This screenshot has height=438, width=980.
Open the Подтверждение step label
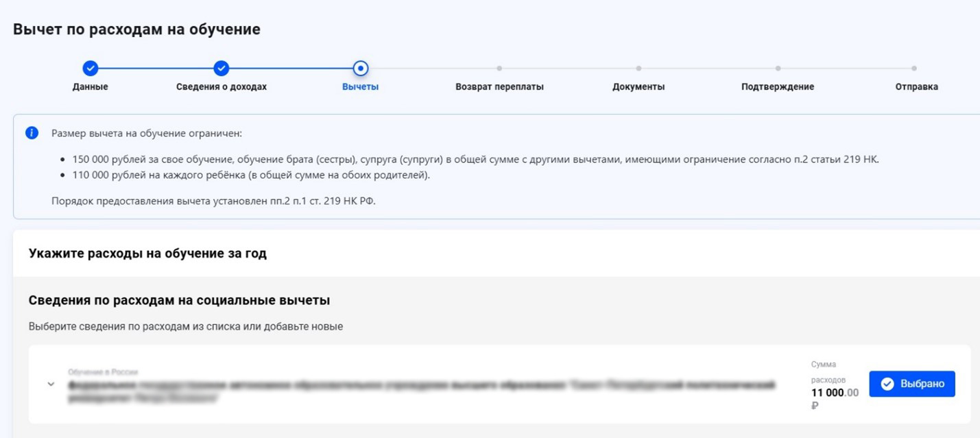pyautogui.click(x=778, y=87)
